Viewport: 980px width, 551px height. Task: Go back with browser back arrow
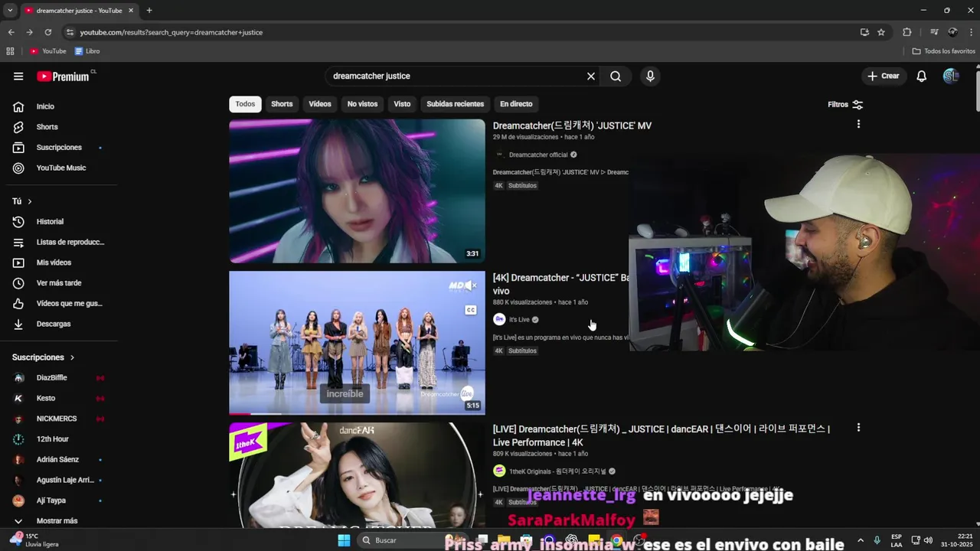[11, 32]
